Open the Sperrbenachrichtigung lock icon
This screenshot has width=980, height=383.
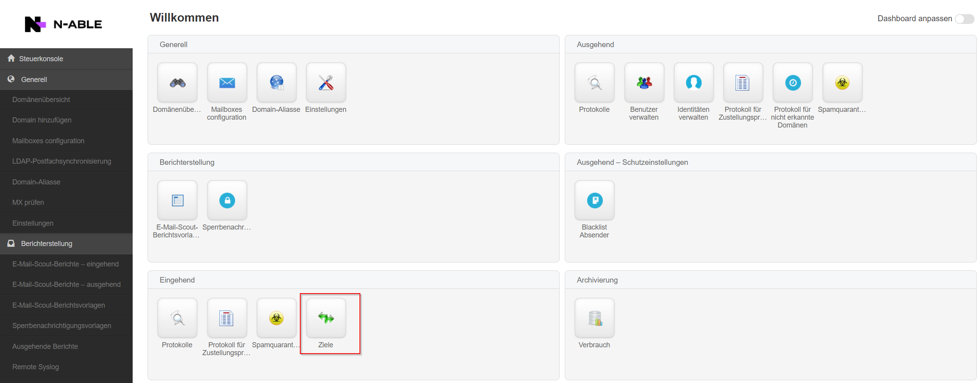coord(227,200)
